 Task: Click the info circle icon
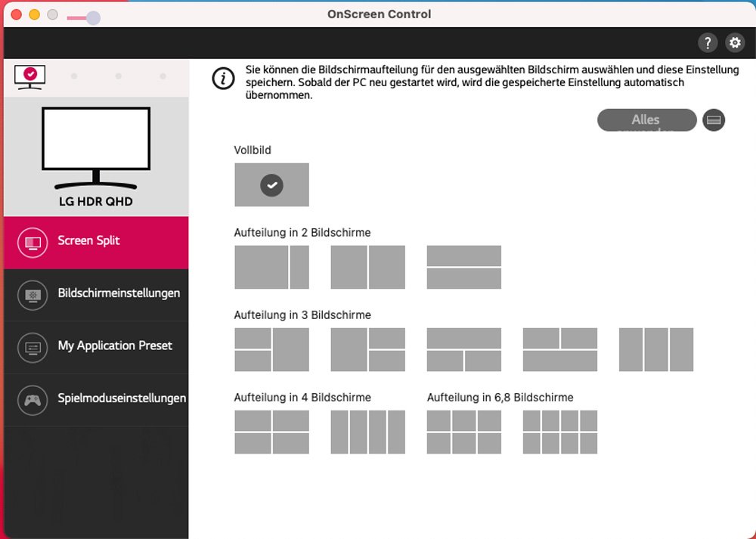223,79
